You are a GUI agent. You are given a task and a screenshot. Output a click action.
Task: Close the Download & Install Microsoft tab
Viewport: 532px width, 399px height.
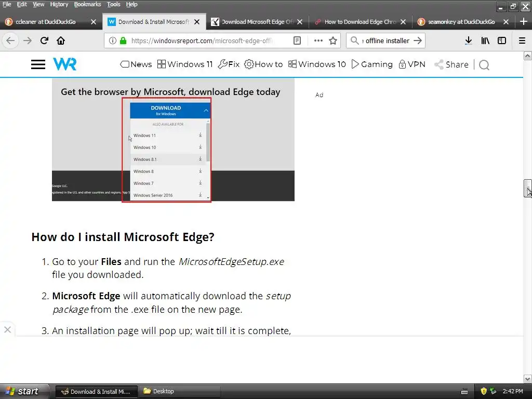[x=197, y=22]
